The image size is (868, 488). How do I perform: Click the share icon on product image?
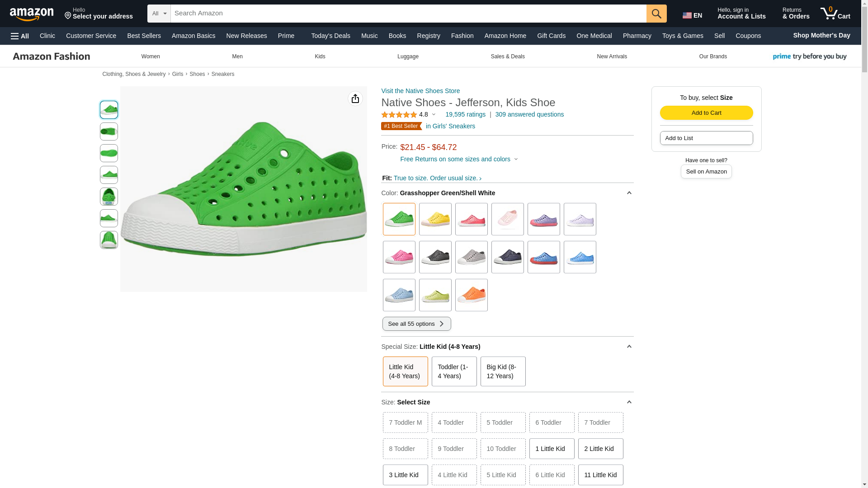pyautogui.click(x=355, y=99)
